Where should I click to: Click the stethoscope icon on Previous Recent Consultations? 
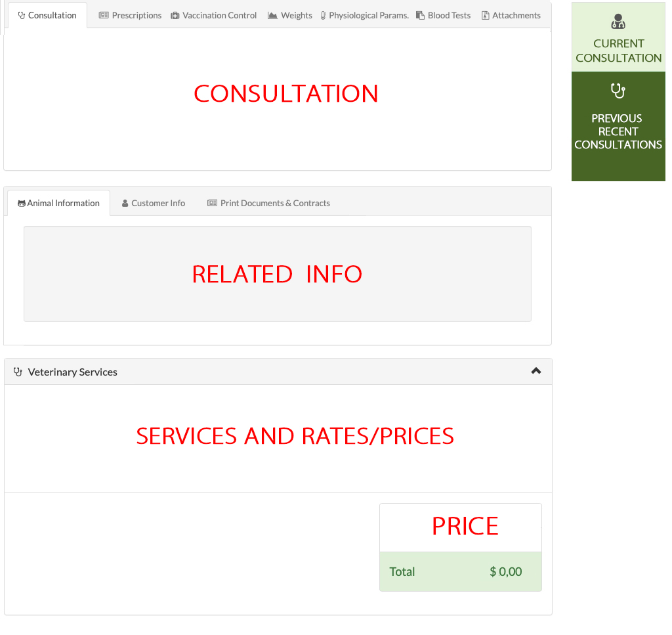click(618, 91)
